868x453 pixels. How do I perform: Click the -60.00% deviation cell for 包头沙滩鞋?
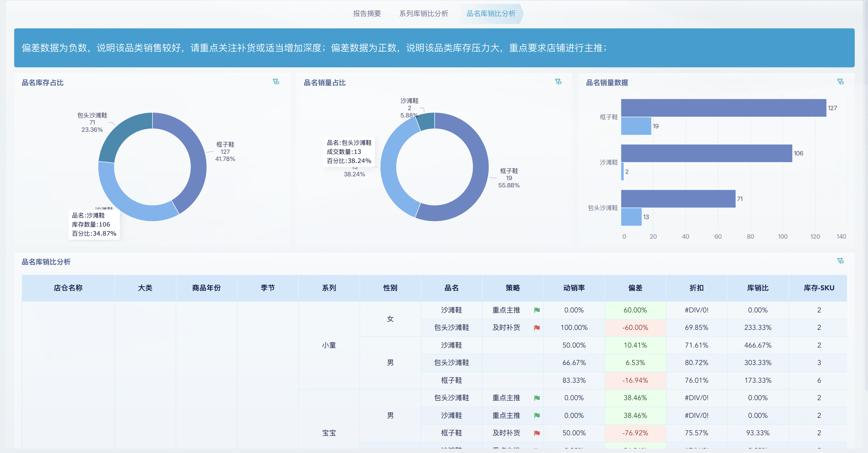(635, 327)
